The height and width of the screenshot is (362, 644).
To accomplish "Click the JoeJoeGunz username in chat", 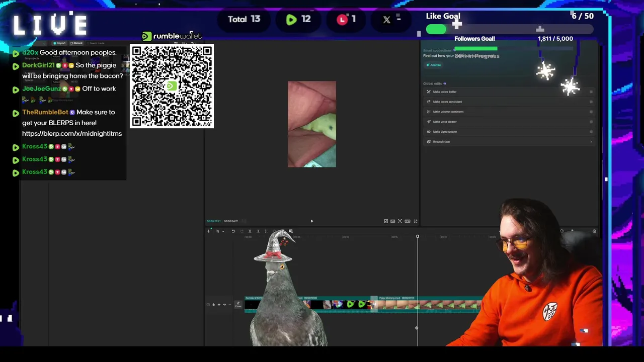I will 41,89.
